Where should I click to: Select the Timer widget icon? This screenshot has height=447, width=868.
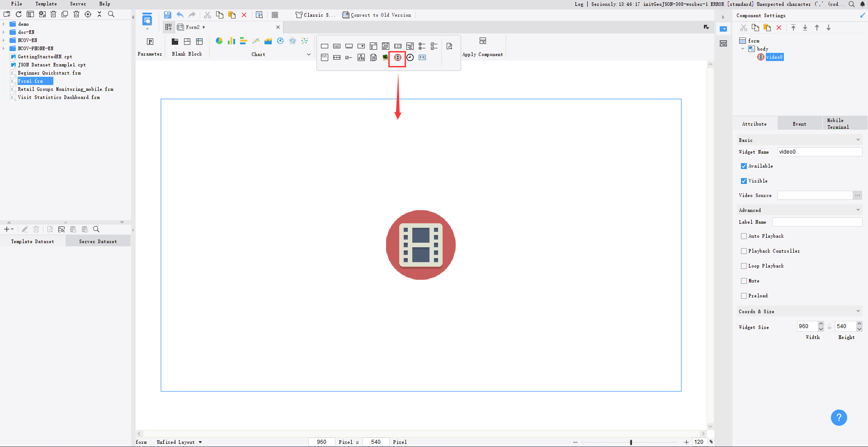tap(410, 57)
